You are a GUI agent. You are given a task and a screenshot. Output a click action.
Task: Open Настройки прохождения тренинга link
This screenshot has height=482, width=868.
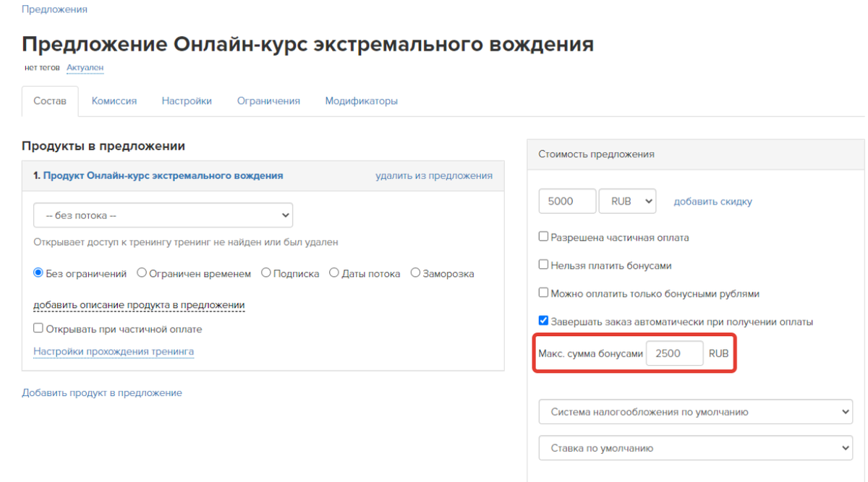point(114,351)
